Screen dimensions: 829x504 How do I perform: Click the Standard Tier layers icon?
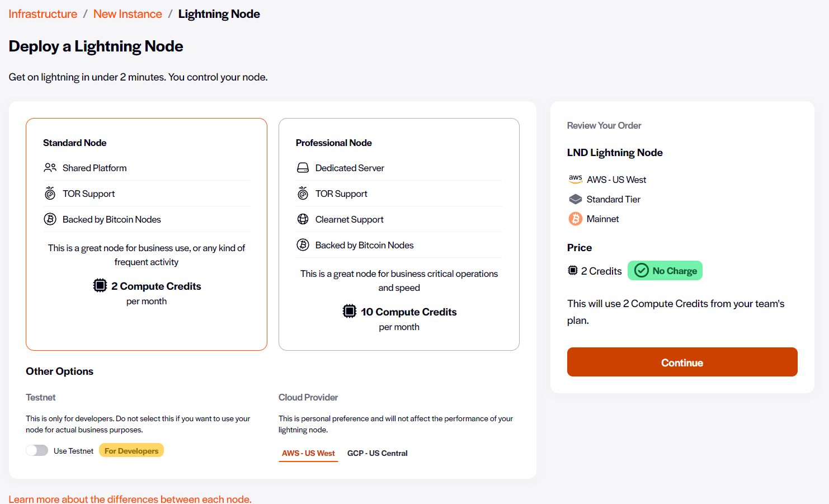[x=575, y=199]
